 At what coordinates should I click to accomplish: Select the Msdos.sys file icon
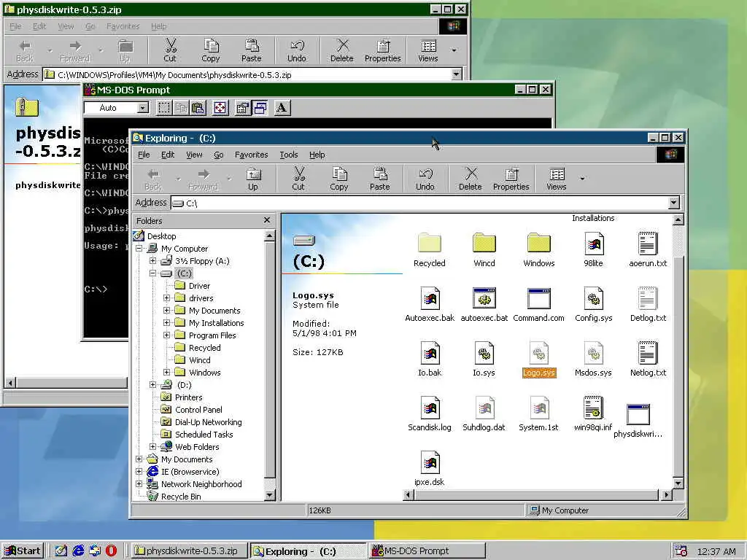pos(594,353)
